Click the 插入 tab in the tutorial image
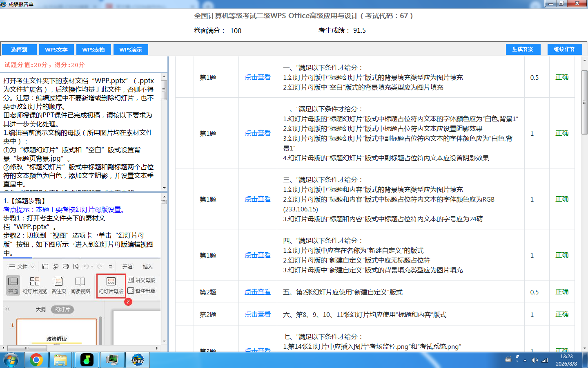Image resolution: width=588 pixels, height=368 pixels. [147, 267]
